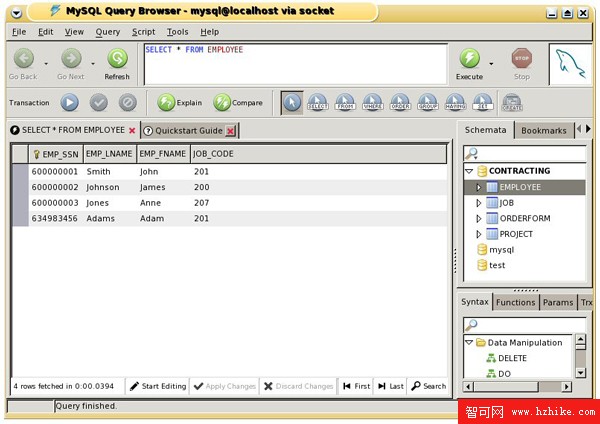The height and width of the screenshot is (424, 600).
Task: Open the Execute options dropdown arrow
Action: point(491,64)
